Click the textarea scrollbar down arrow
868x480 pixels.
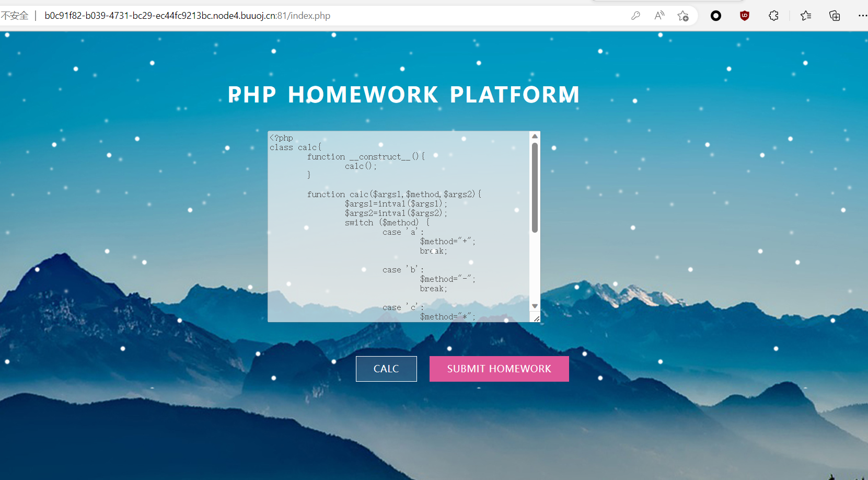(535, 305)
